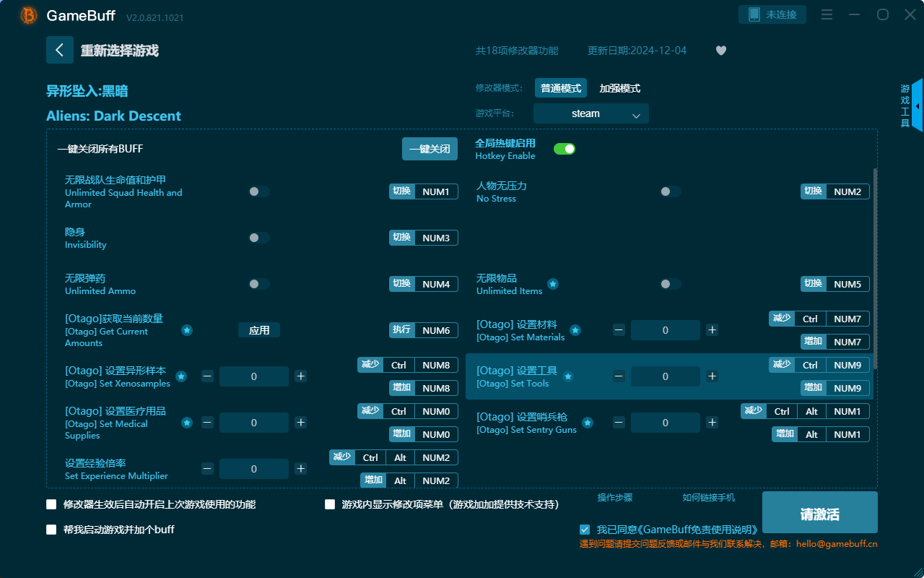Click the 一键关闭 button to disable all buffs
The width and height of the screenshot is (924, 578).
(430, 148)
